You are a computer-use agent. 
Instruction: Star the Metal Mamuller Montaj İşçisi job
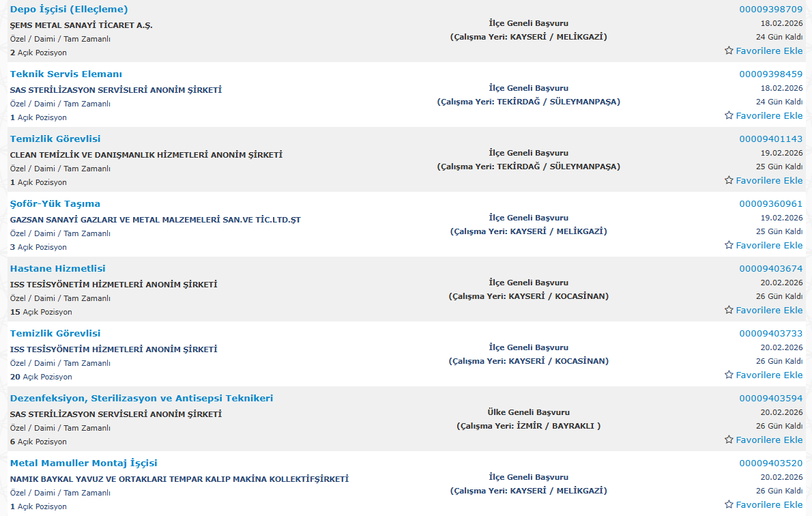pos(729,504)
